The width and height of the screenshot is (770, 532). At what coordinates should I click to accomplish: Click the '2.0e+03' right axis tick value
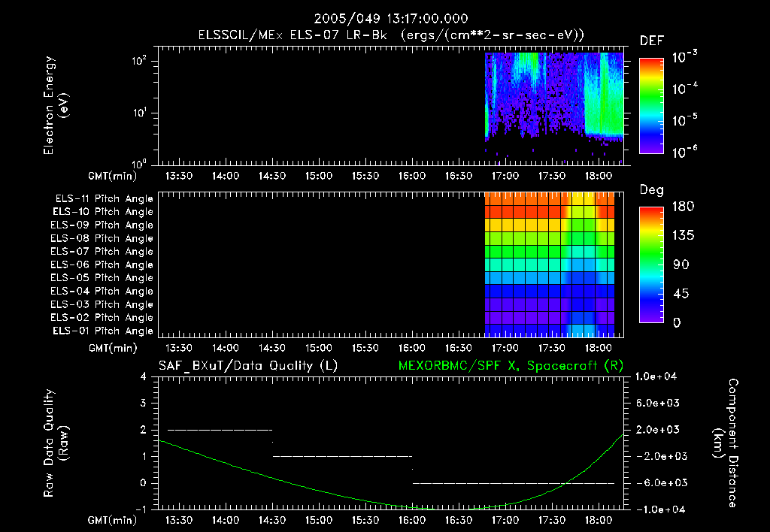pyautogui.click(x=657, y=429)
